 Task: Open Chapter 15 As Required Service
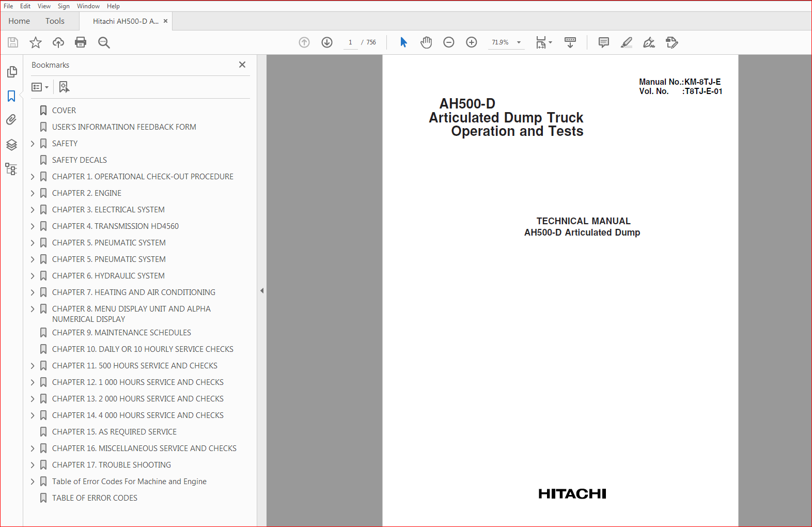pos(114,432)
